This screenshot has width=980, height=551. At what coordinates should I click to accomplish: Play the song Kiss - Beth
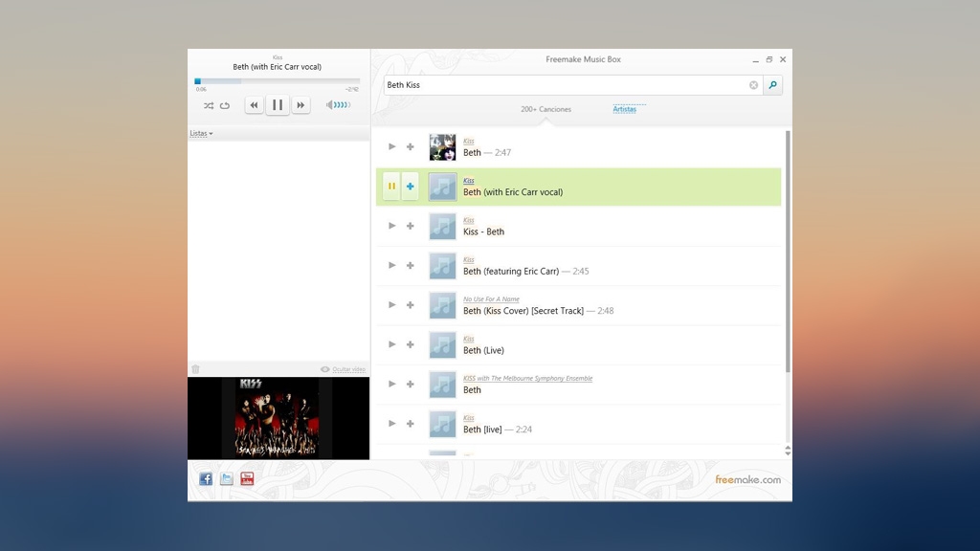click(391, 226)
